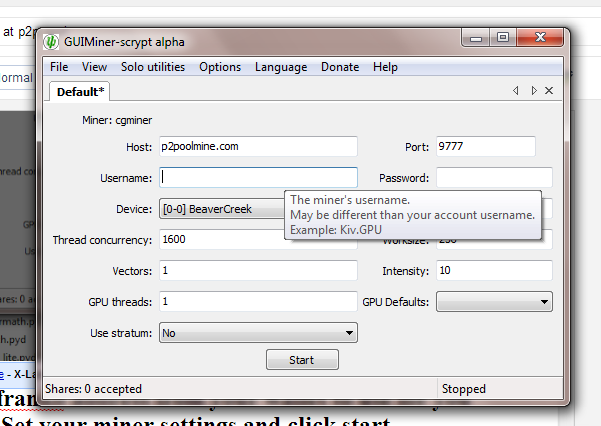This screenshot has height=426, width=601.
Task: Click the 'Miner: cgminer' label
Action: pos(117,120)
